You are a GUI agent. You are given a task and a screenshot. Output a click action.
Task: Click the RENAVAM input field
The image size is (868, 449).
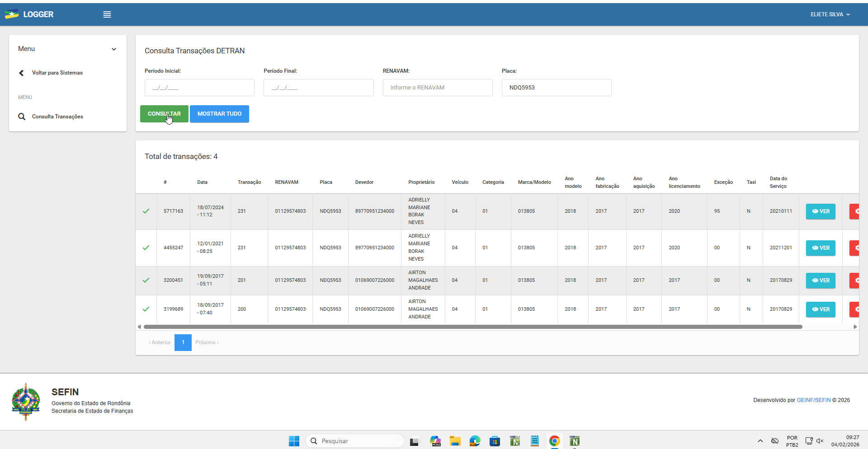[437, 88]
